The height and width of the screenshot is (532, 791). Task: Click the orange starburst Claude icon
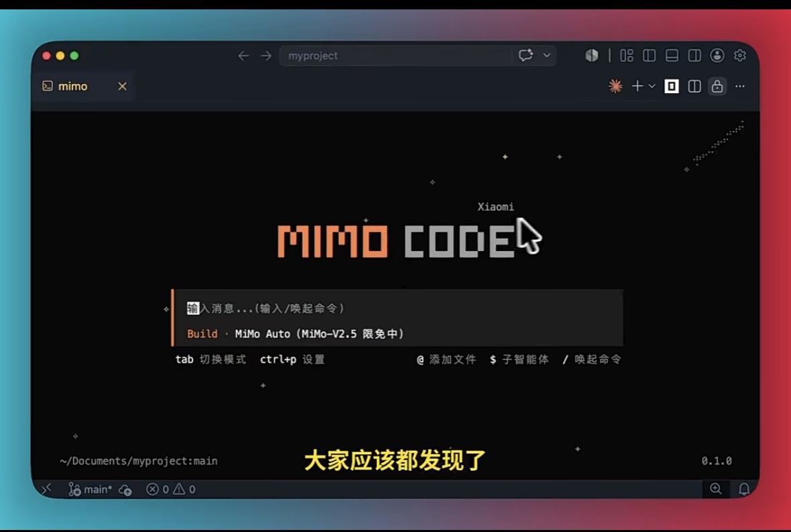pos(615,87)
